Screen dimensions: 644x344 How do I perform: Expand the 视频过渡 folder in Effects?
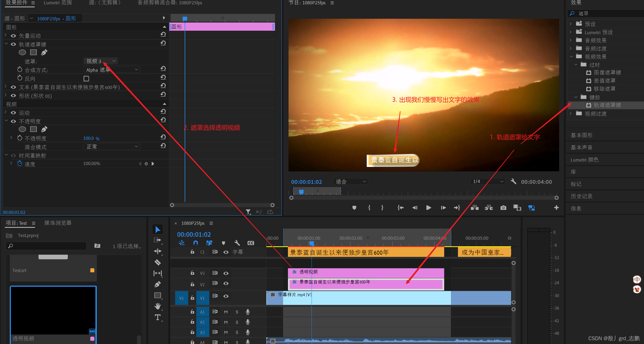click(x=571, y=113)
